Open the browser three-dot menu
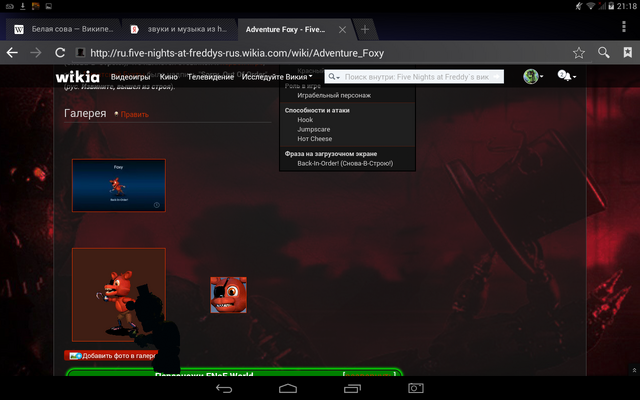 (x=624, y=27)
